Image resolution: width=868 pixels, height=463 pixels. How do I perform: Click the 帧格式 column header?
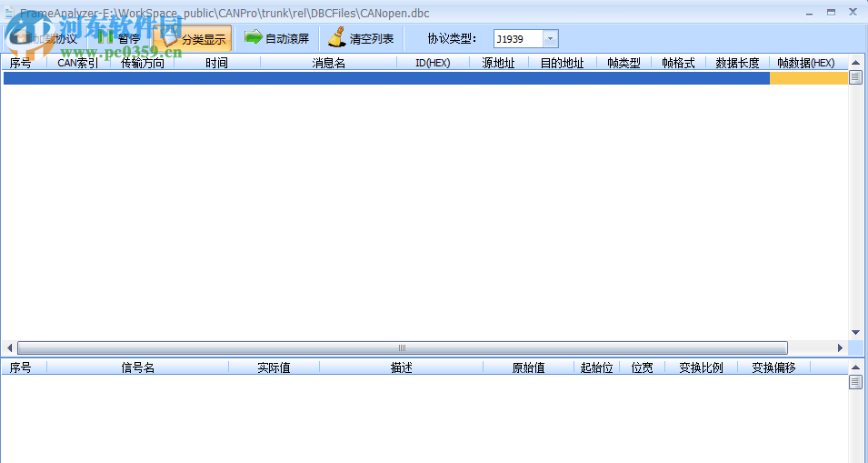678,63
